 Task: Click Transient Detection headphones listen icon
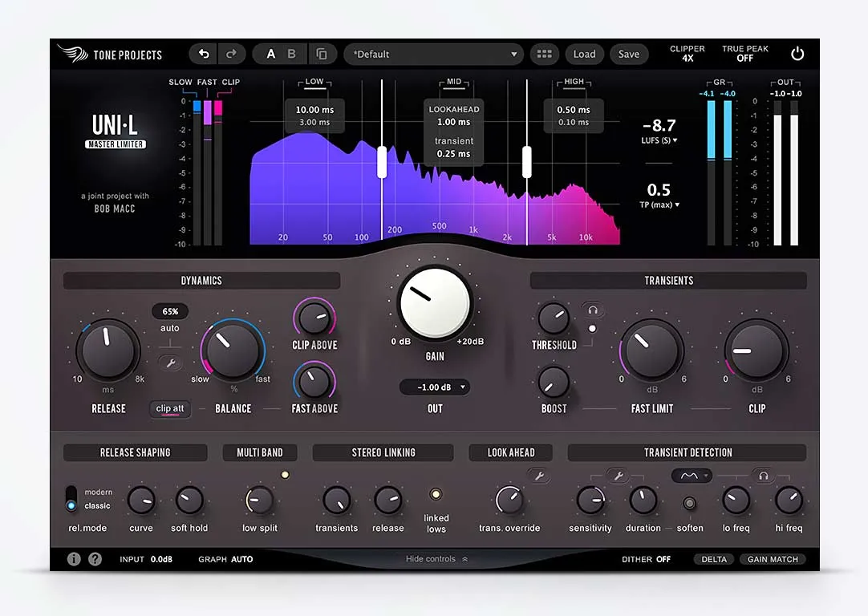[x=764, y=476]
